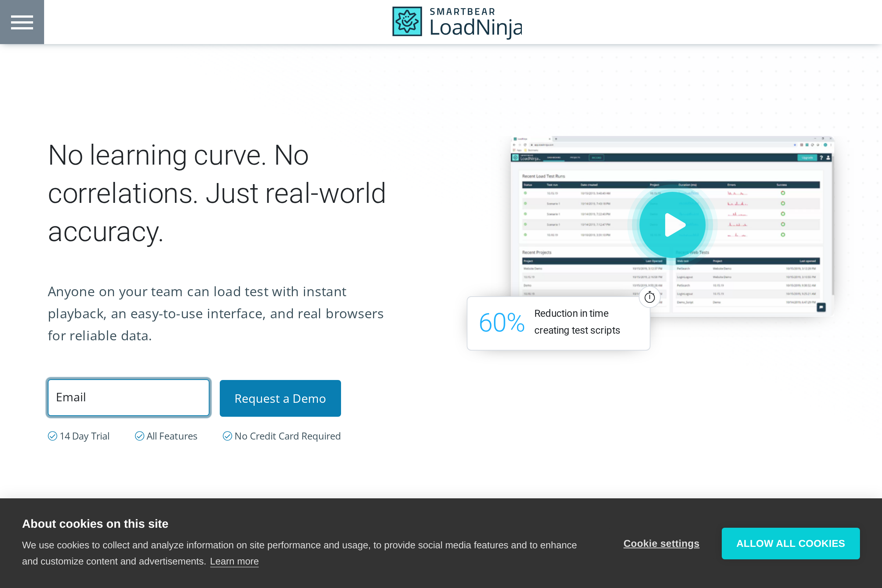The image size is (882, 588).
Task: Switch to the PROJECTS tab
Action: pos(575,158)
